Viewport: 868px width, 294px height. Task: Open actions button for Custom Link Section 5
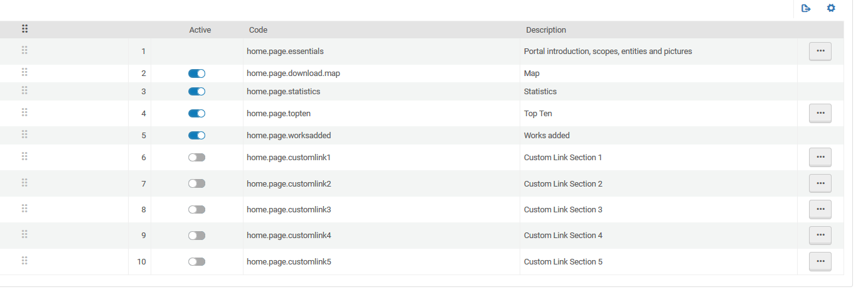(820, 261)
